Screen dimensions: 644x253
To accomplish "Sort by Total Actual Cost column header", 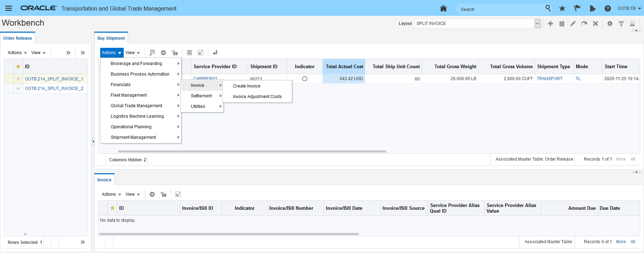I will coord(344,66).
